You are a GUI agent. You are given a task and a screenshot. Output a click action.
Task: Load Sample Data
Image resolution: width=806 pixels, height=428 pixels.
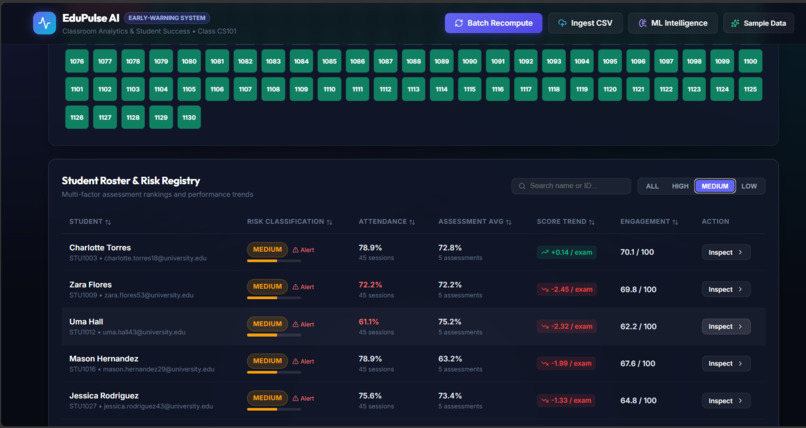tap(759, 23)
